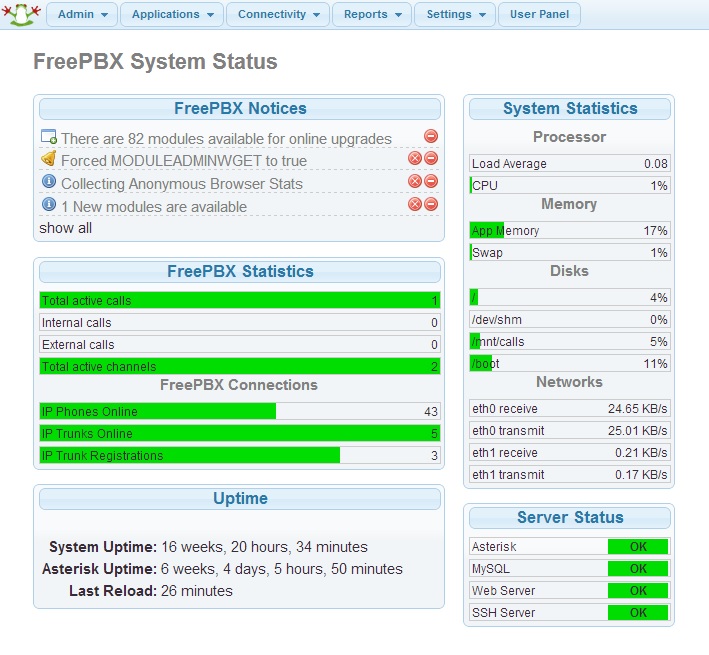Open the Connectivity menu
The image size is (709, 655).
pyautogui.click(x=278, y=14)
